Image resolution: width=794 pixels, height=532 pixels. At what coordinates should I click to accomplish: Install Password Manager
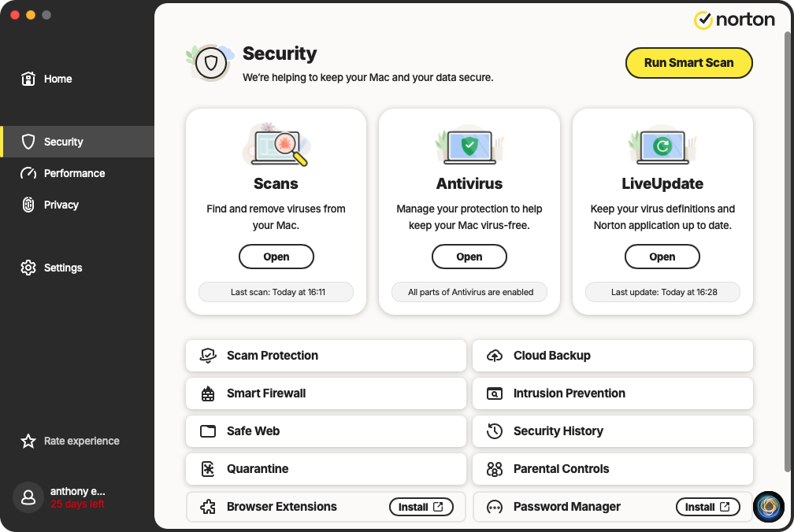coord(708,507)
